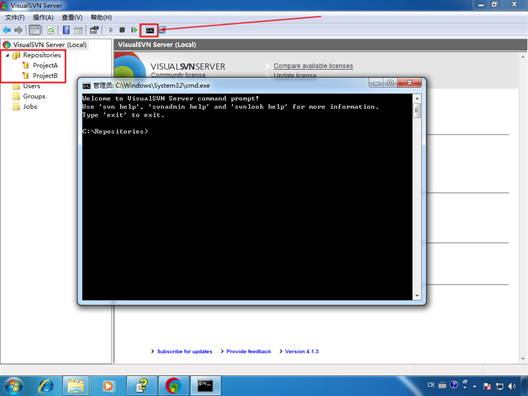Open the Windows Start menu
The width and height of the screenshot is (528, 396).
[14, 386]
